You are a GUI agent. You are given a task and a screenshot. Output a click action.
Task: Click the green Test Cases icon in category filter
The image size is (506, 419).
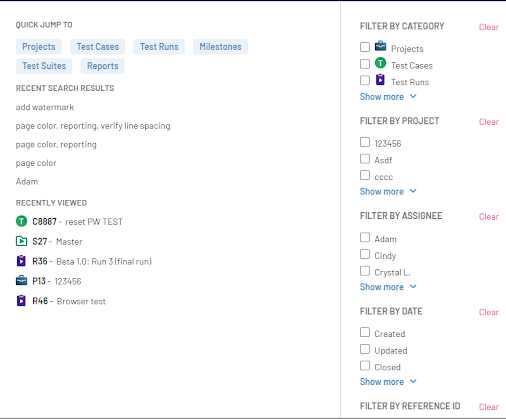click(x=380, y=63)
